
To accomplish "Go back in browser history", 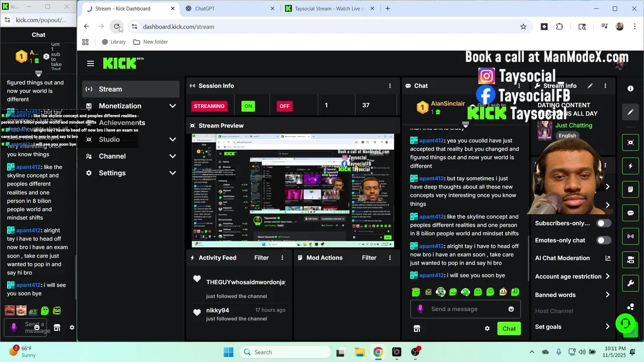I will tap(87, 27).
